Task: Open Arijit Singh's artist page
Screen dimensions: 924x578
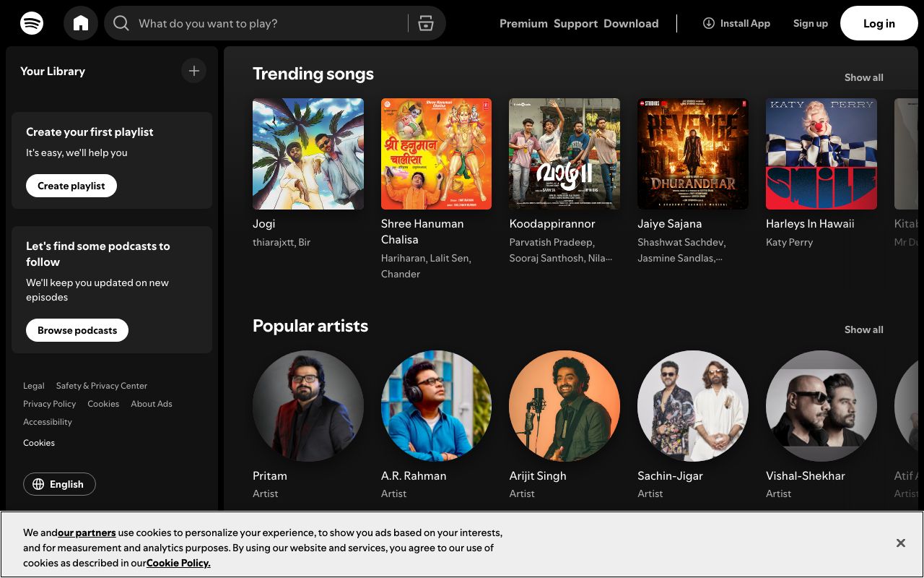Action: [x=565, y=406]
